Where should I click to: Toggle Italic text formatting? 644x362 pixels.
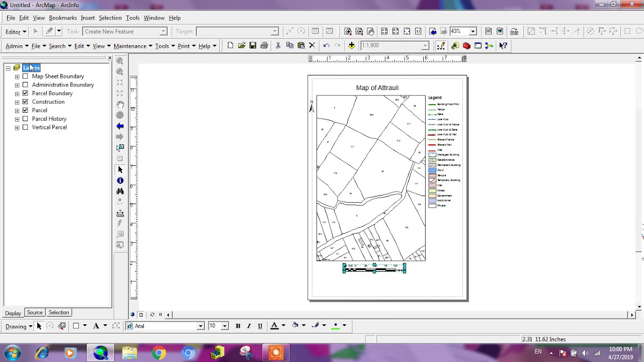[x=249, y=326]
